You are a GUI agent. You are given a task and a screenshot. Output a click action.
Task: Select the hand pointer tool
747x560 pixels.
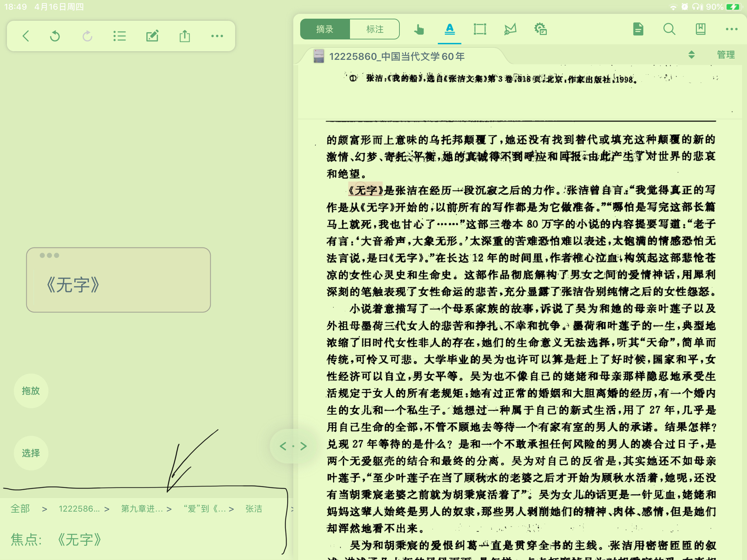pos(419,29)
